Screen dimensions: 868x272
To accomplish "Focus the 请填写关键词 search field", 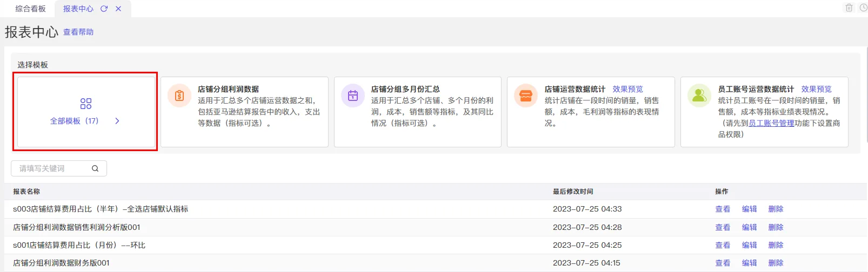I will [x=59, y=168].
